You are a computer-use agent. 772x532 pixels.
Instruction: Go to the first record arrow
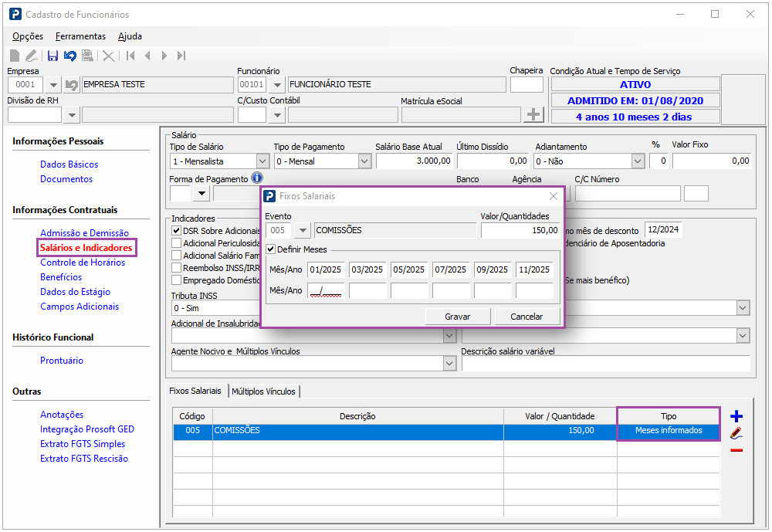pos(130,56)
